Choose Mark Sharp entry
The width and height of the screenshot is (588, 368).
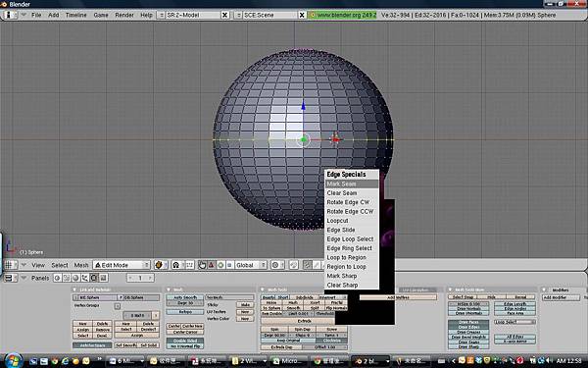click(352, 276)
